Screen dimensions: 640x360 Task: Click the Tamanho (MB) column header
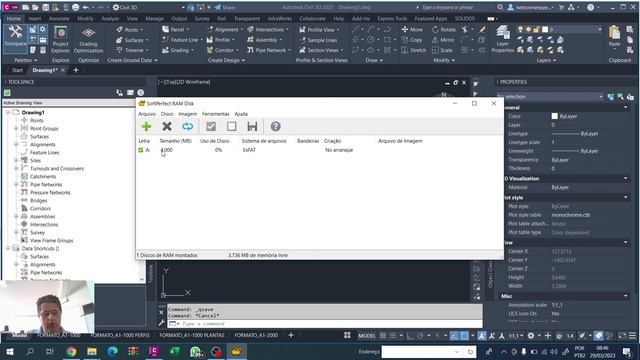tap(176, 141)
